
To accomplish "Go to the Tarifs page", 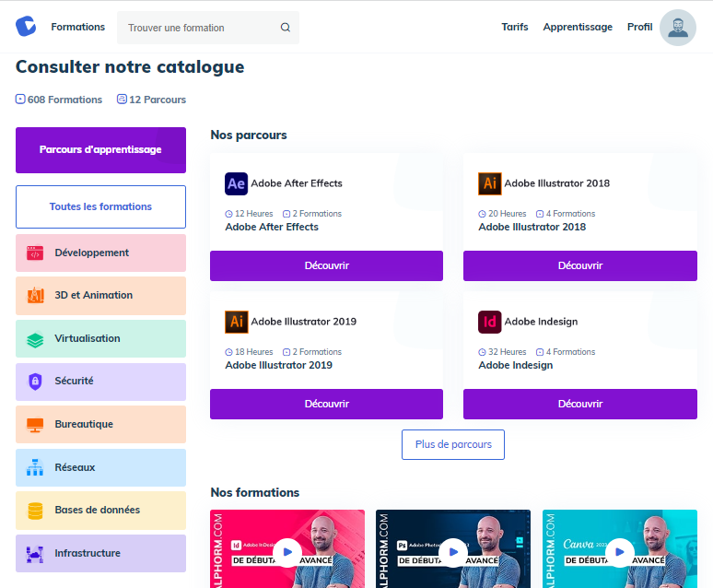I will click(515, 27).
